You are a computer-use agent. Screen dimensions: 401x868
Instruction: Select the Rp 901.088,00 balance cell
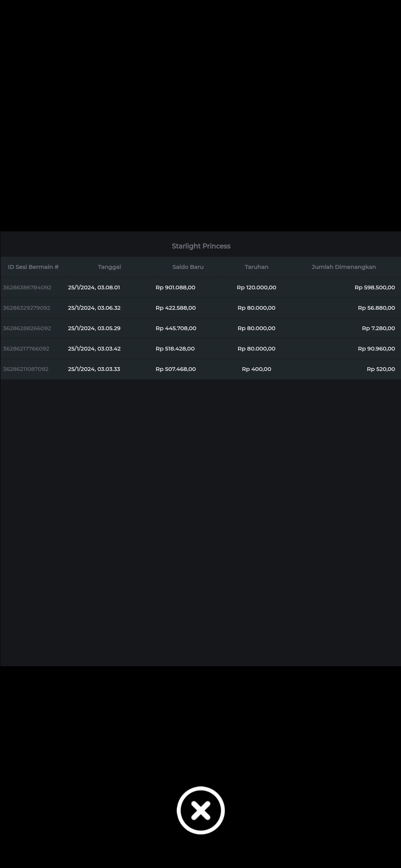point(175,287)
